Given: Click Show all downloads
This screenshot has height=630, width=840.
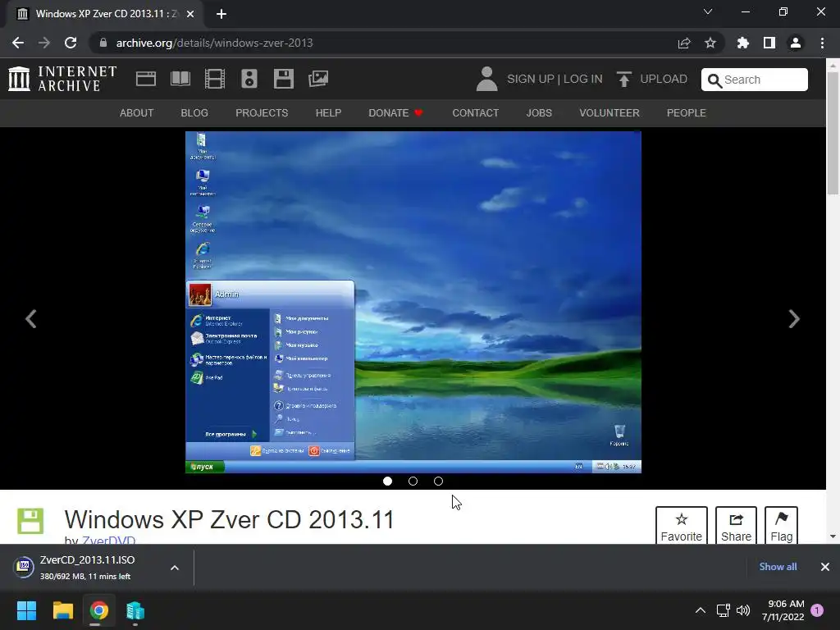Looking at the screenshot, I should [x=778, y=567].
